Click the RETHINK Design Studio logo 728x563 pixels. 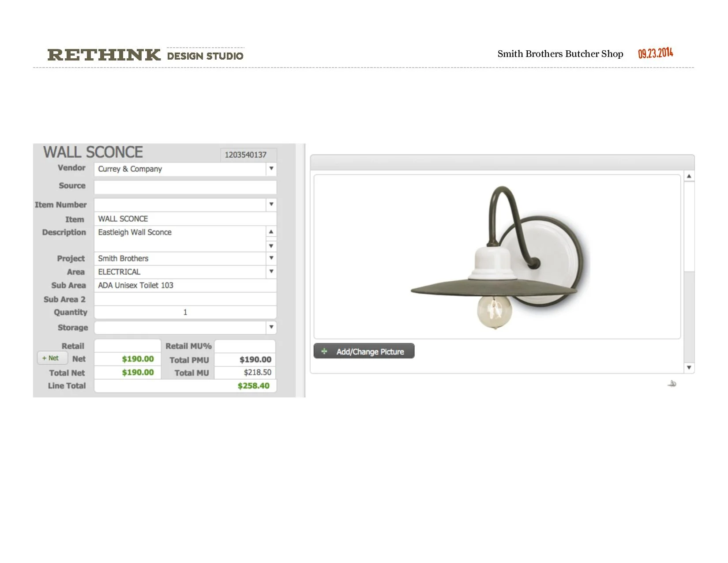146,55
